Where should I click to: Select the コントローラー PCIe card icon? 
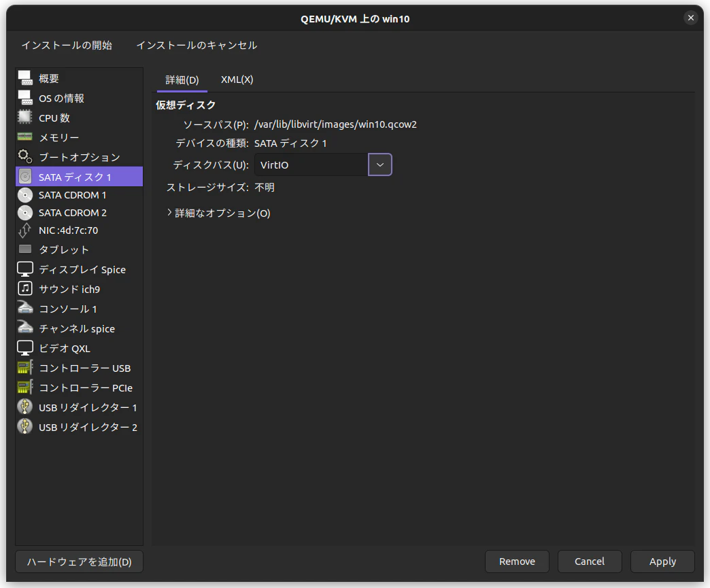[25, 387]
